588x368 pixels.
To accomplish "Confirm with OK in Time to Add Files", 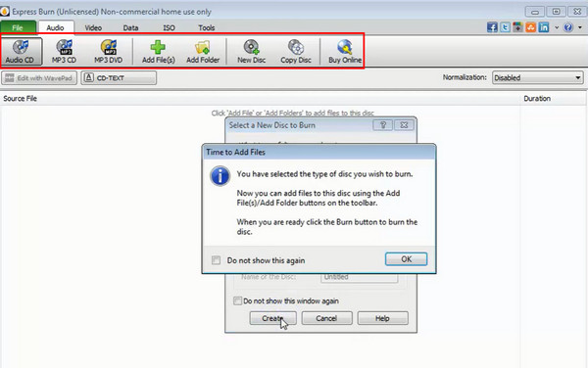I will coord(406,259).
